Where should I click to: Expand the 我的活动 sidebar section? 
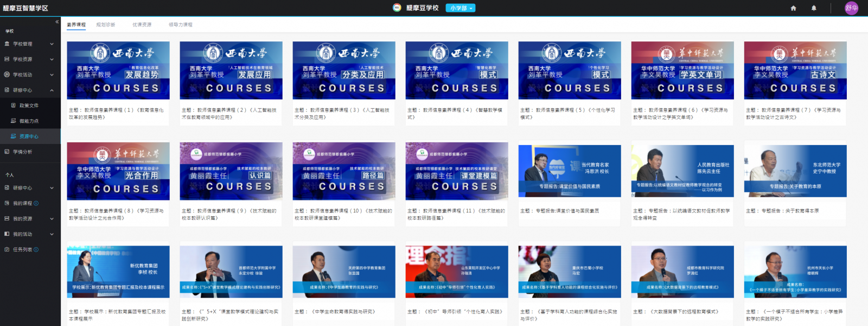pos(52,234)
